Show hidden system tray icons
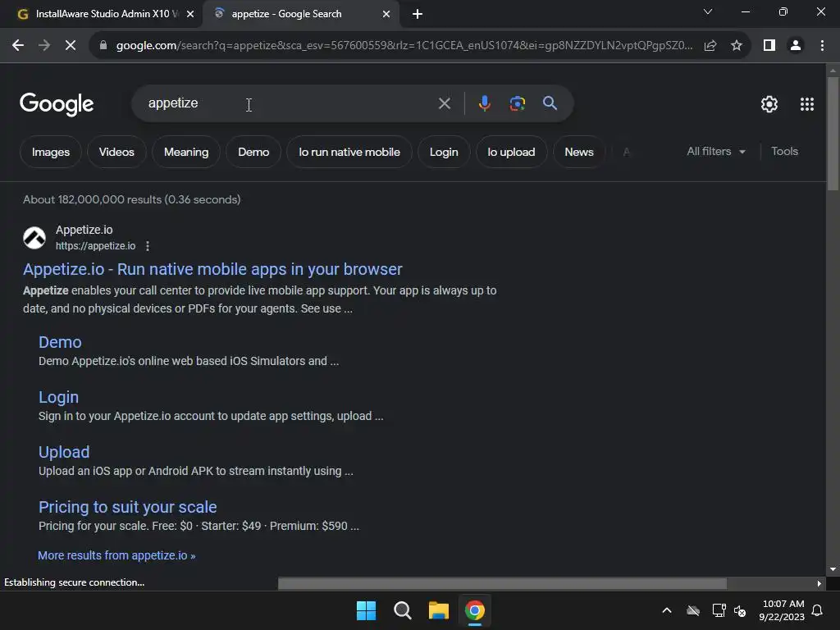Image resolution: width=840 pixels, height=630 pixels. click(x=667, y=610)
